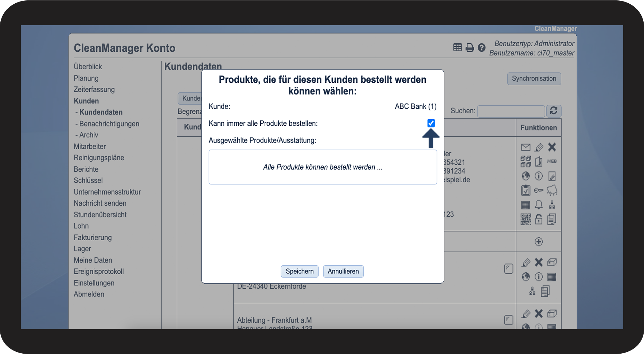
Task: Open Benachrichtigungen in the Kunden submenu
Action: click(109, 124)
